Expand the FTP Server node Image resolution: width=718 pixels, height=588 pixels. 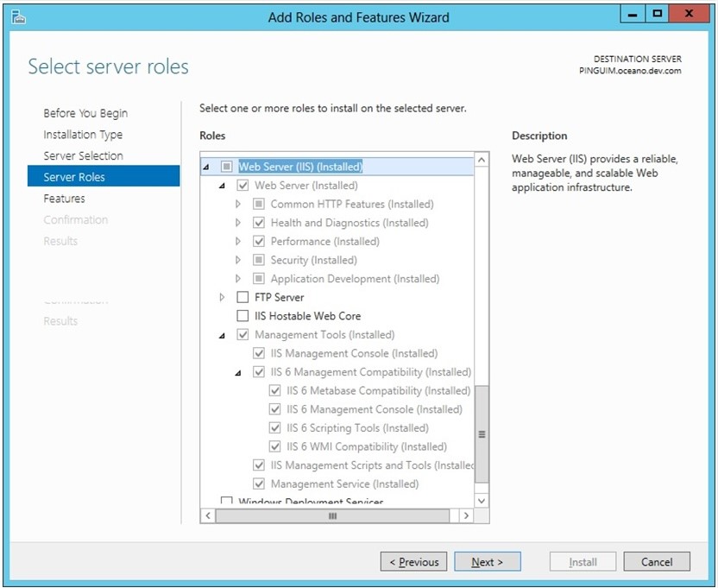pyautogui.click(x=222, y=297)
